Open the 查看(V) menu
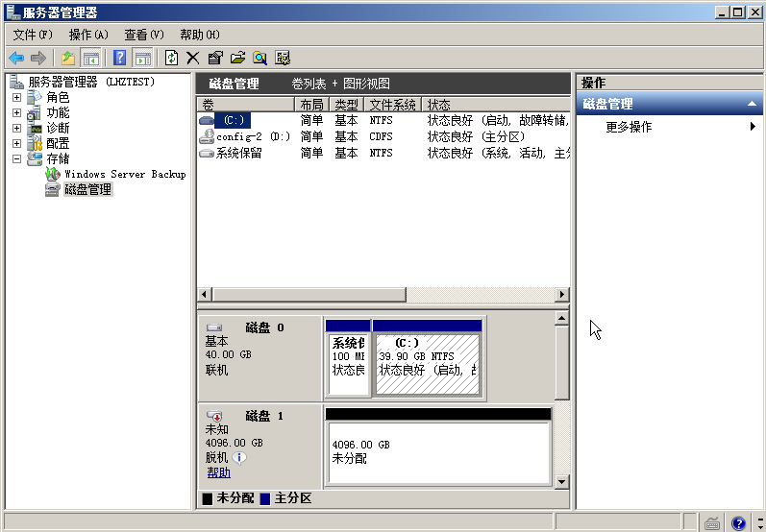 pos(144,35)
